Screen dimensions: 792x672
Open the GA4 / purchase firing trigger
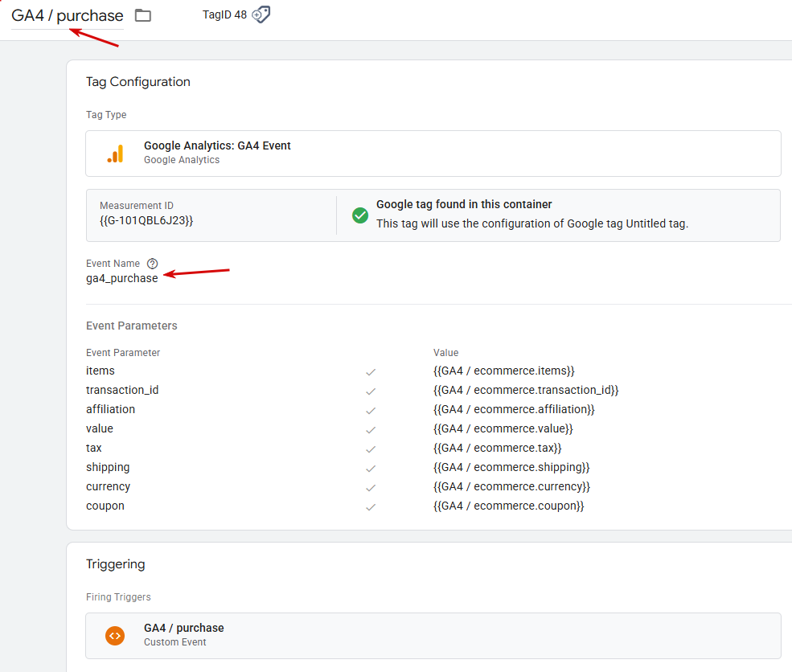click(x=184, y=628)
